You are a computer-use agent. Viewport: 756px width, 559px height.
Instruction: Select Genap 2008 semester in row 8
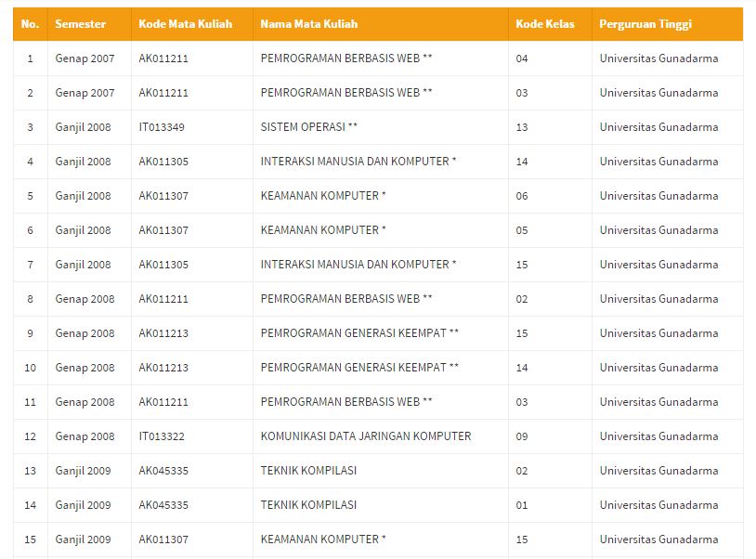[x=85, y=299]
